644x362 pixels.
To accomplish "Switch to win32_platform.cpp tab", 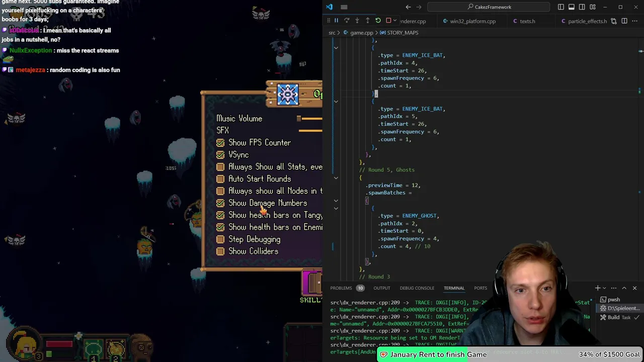I will (469, 21).
